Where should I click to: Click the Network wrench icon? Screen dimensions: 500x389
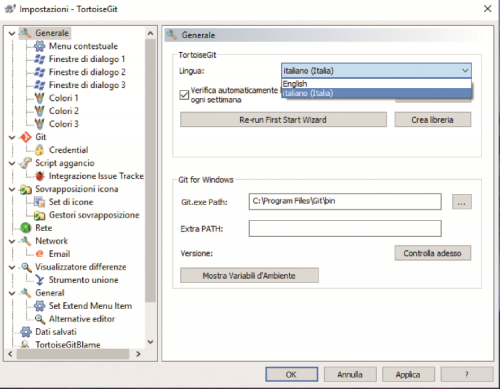[26, 241]
